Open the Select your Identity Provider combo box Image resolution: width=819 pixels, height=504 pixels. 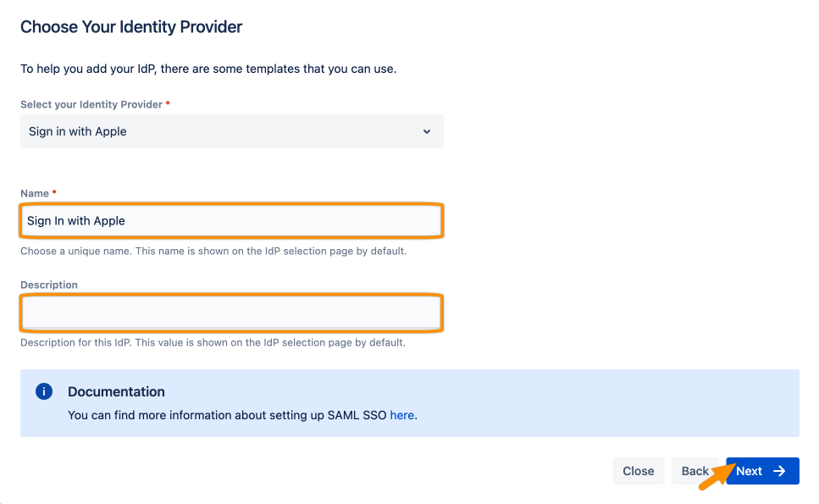point(232,131)
